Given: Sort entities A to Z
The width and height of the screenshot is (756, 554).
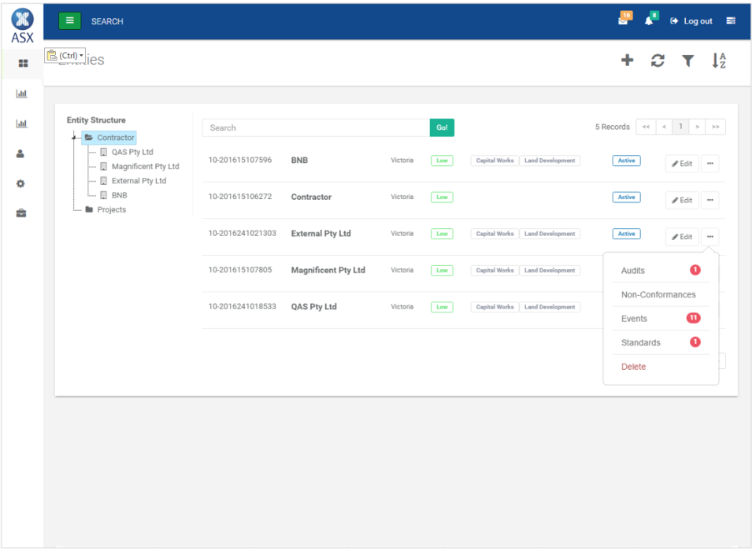Looking at the screenshot, I should pyautogui.click(x=719, y=61).
